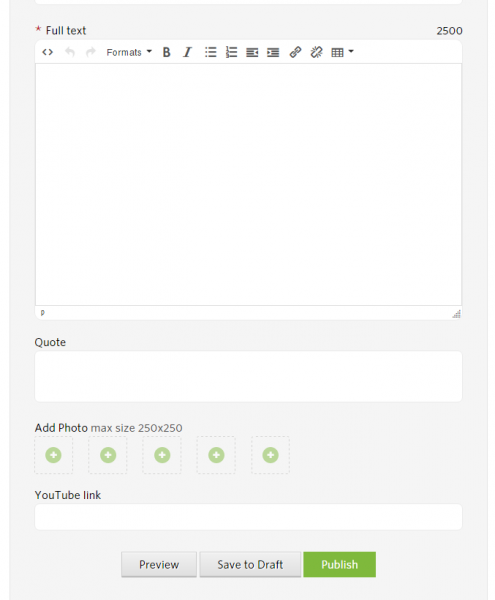Screen dimensions: 495x600
Task: Expand the Formats dropdown
Action: point(129,52)
